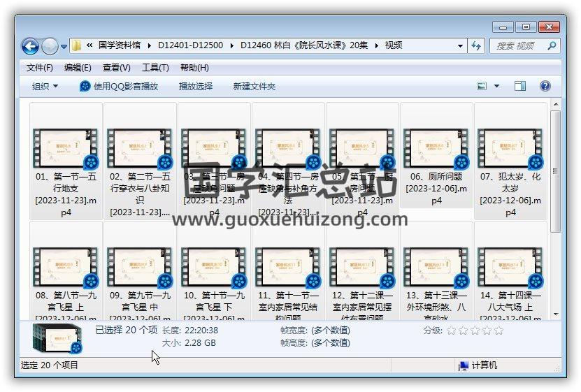Click the vertical scrollbar thumb
The height and width of the screenshot is (392, 581).
pos(555,171)
